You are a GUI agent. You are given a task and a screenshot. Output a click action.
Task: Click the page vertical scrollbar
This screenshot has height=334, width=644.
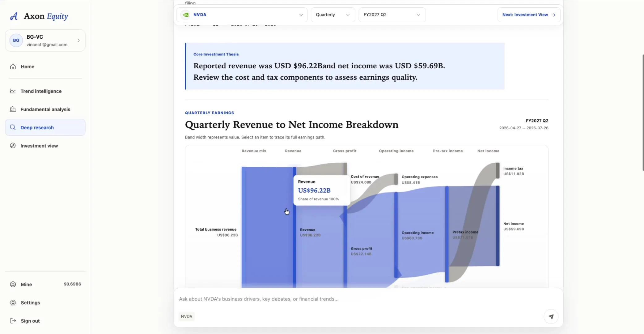click(x=643, y=113)
